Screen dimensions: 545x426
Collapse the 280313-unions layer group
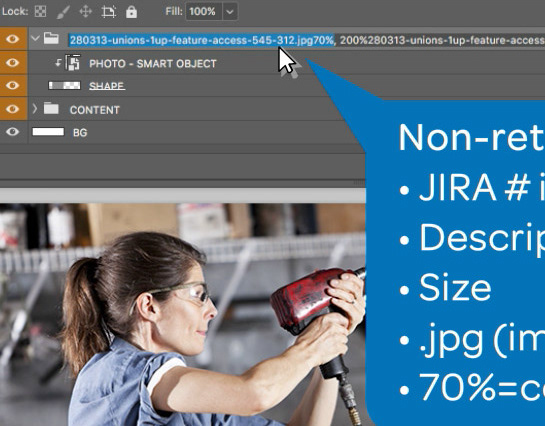click(35, 38)
